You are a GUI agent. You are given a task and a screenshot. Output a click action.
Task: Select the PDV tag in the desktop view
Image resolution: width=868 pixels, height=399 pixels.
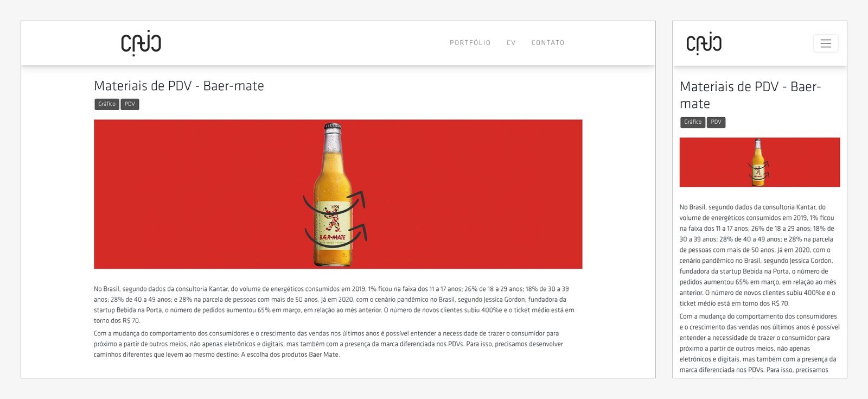click(x=130, y=104)
